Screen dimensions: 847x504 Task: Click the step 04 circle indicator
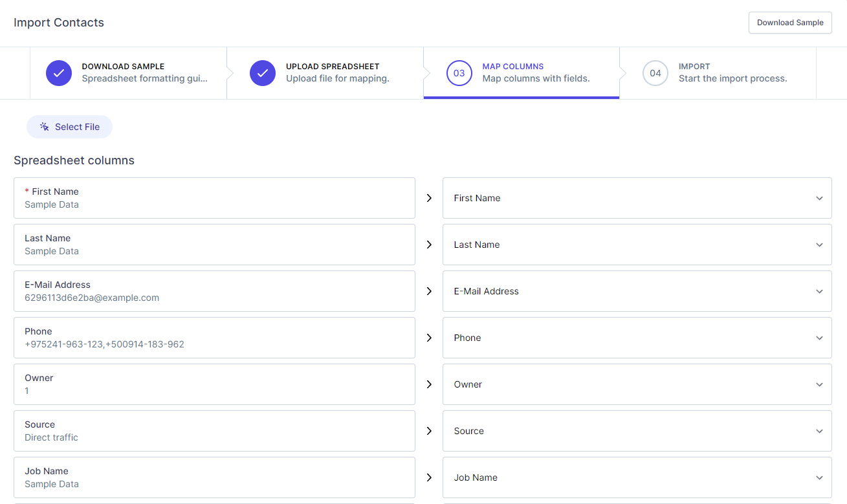pyautogui.click(x=655, y=73)
